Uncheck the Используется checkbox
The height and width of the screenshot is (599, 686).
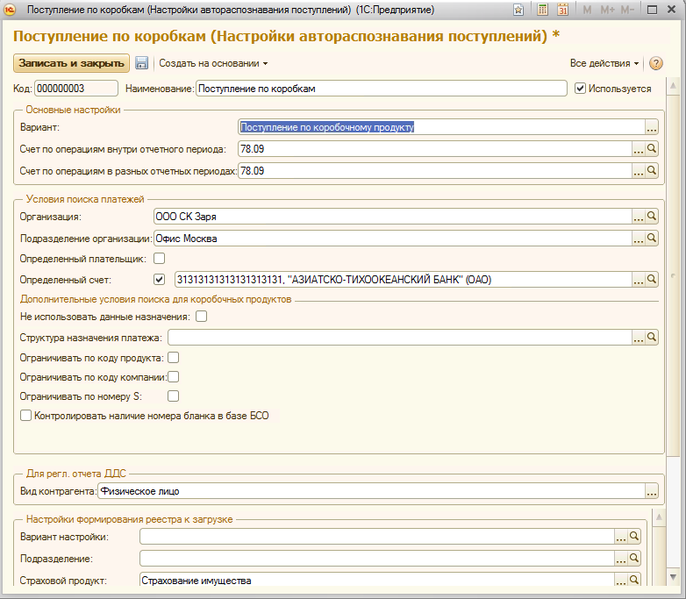[x=581, y=88]
